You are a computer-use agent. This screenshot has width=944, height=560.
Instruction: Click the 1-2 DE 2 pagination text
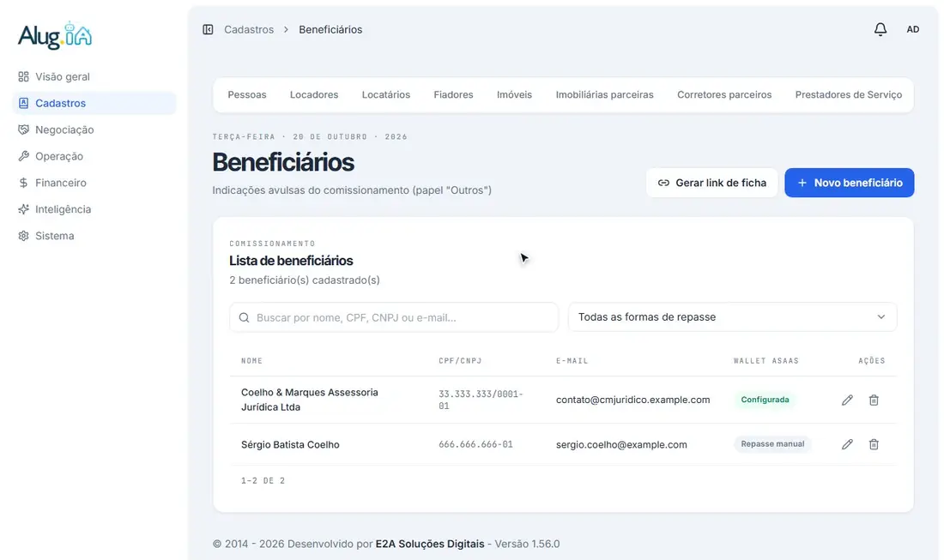[x=263, y=480]
